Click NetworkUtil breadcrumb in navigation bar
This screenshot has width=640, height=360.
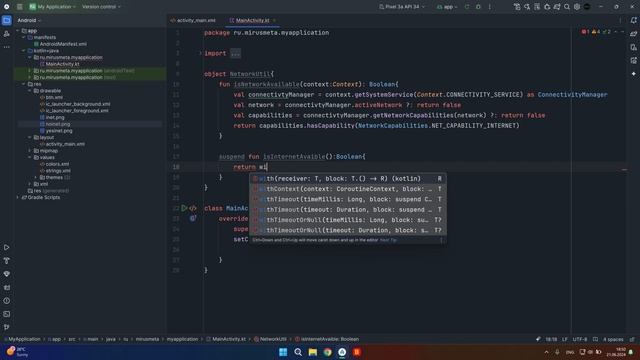[x=270, y=339]
